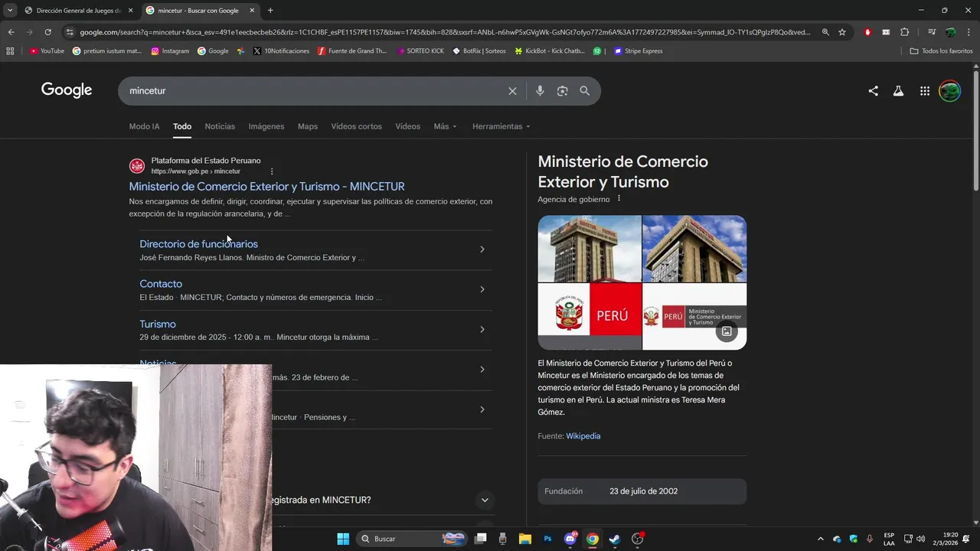The image size is (980, 551).
Task: Show hidden system tray icons
Action: point(821,539)
